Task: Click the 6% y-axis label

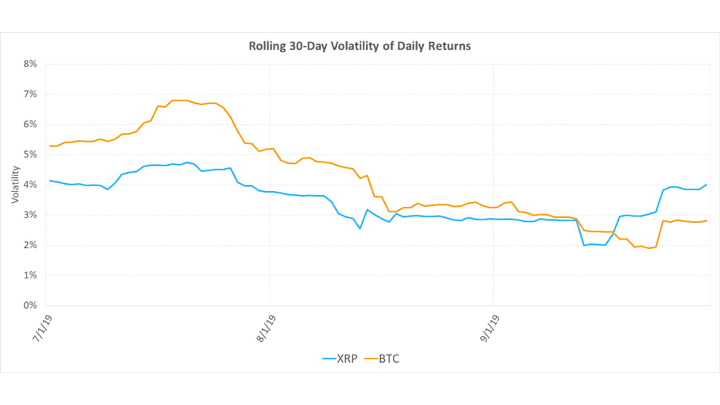Action: click(30, 124)
